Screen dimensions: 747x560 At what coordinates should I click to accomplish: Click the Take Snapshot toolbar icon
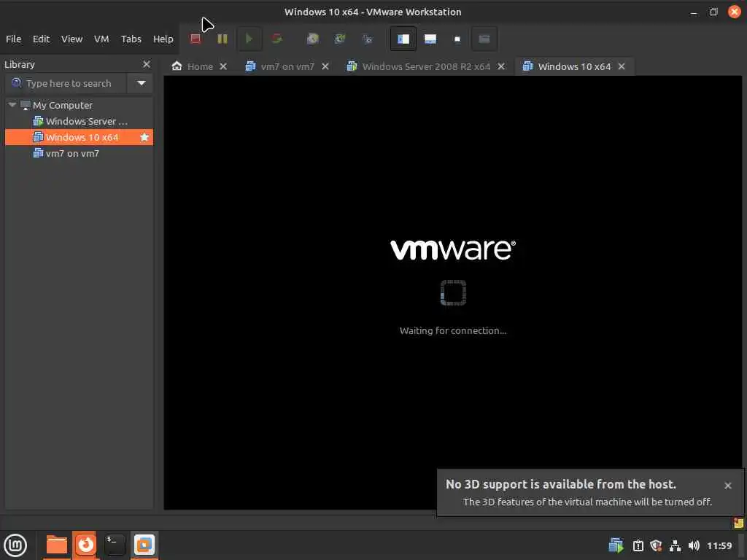tap(312, 39)
